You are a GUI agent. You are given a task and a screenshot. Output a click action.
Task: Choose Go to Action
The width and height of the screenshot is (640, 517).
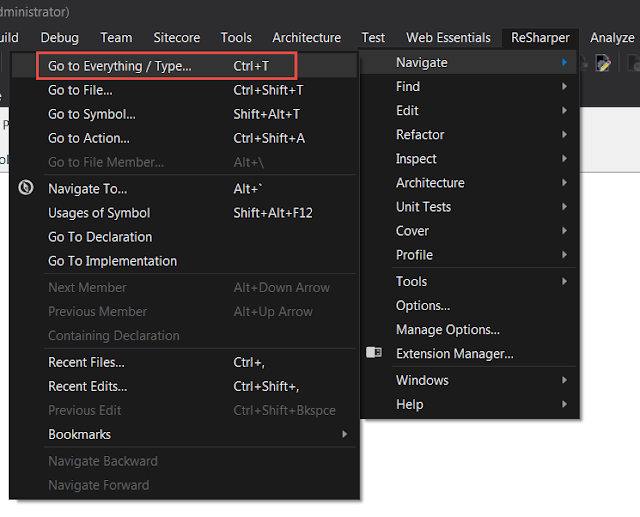[184, 138]
